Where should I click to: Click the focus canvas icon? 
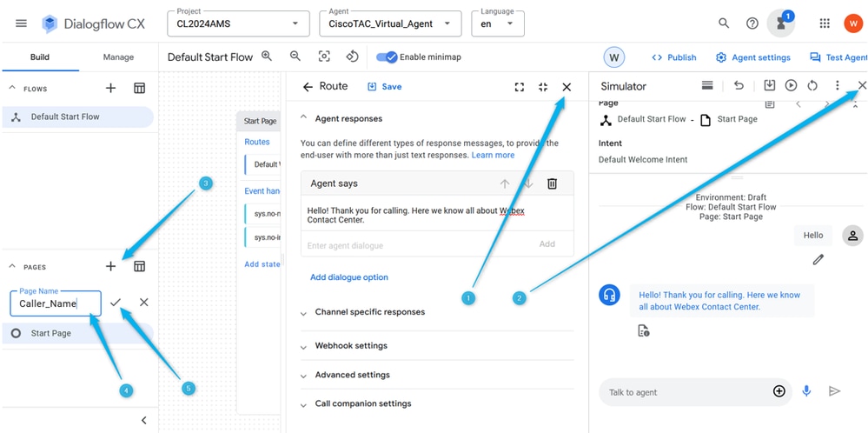click(324, 57)
